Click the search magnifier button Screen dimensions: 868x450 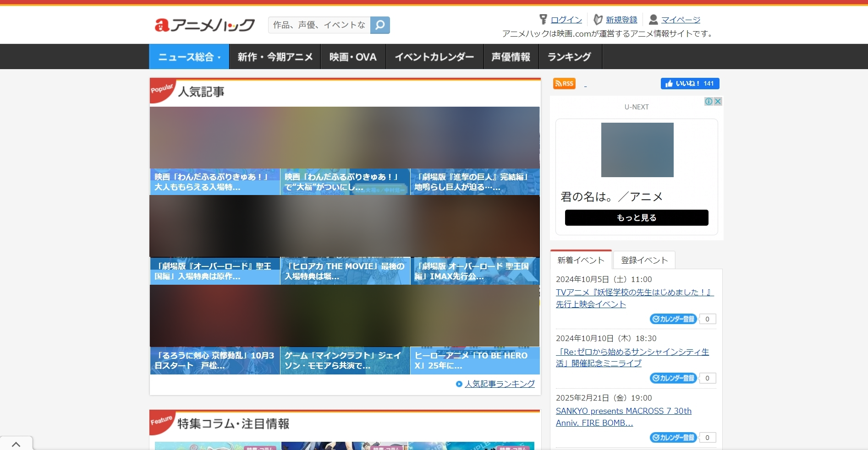pos(380,25)
